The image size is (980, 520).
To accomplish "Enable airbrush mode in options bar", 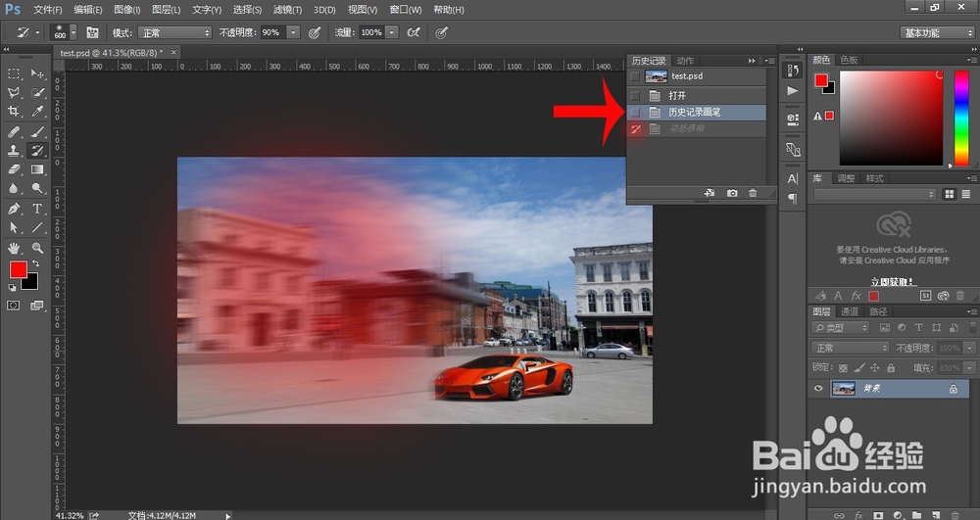I will pos(414,32).
